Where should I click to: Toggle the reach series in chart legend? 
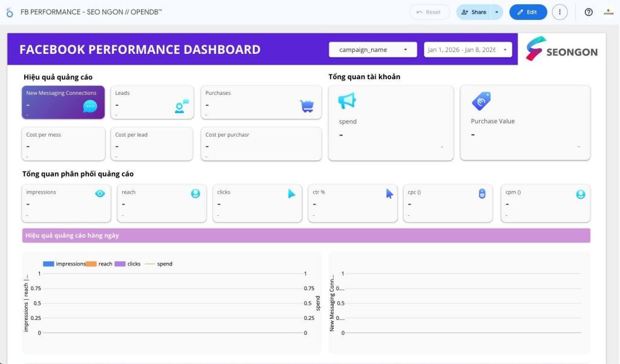[99, 264]
